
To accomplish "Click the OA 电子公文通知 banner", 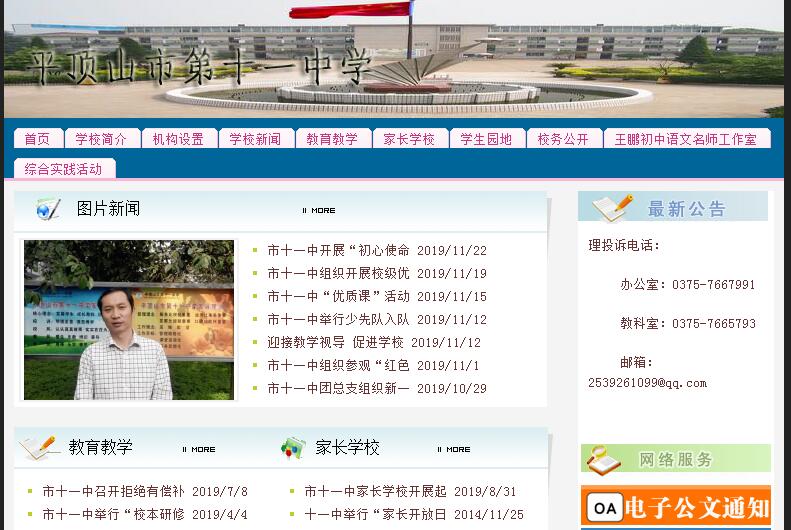I will [x=675, y=506].
